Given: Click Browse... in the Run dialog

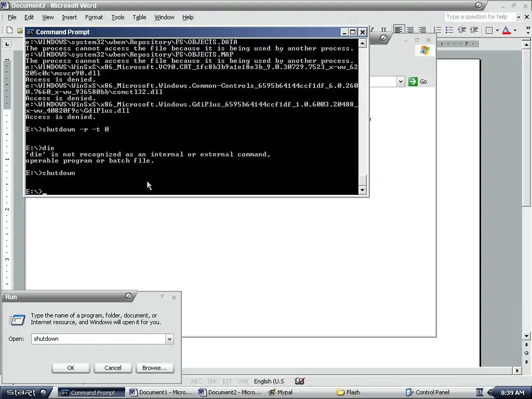Looking at the screenshot, I should click(x=155, y=368).
